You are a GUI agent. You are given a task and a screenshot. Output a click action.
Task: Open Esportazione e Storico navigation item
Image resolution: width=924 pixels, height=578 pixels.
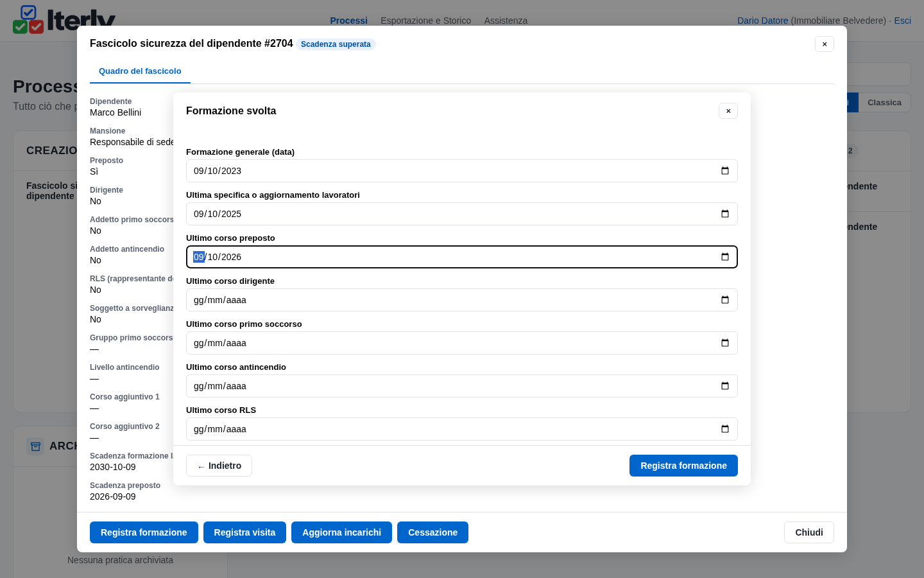[x=425, y=21]
